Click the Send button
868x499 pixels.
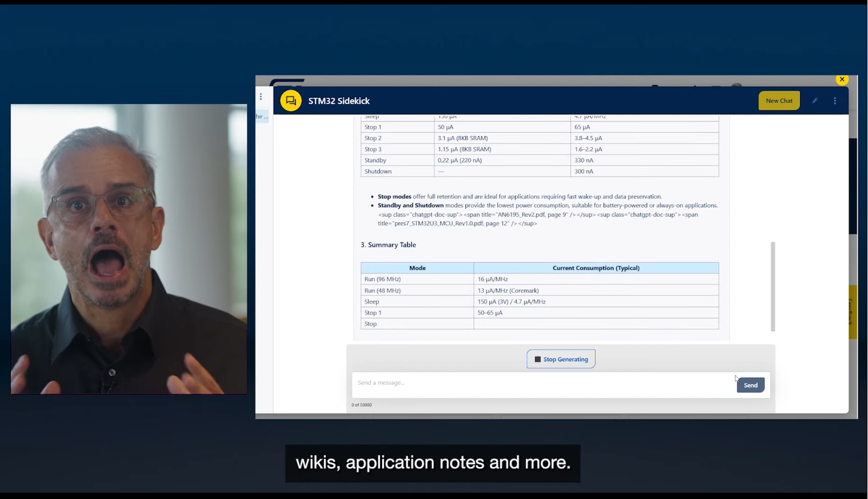(x=750, y=385)
